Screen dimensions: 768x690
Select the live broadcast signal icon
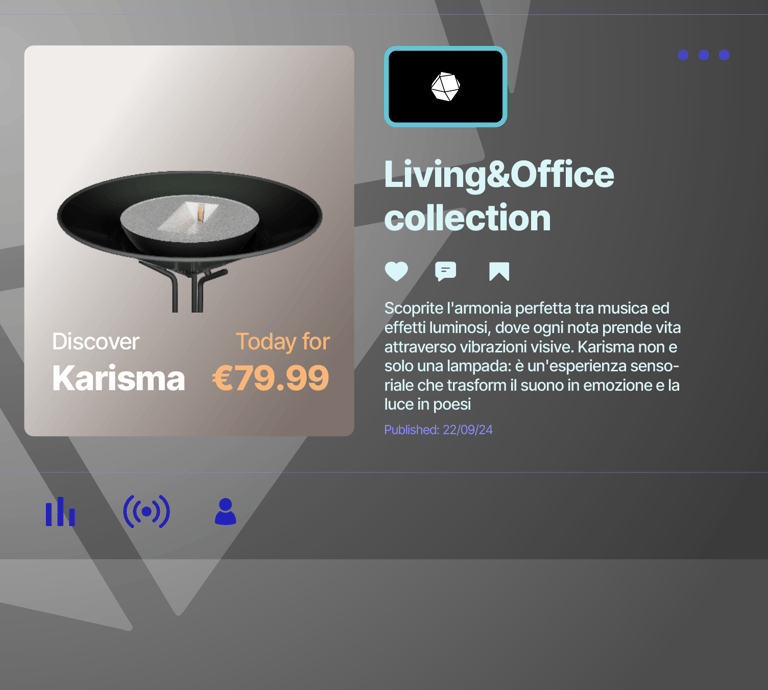pos(146,512)
